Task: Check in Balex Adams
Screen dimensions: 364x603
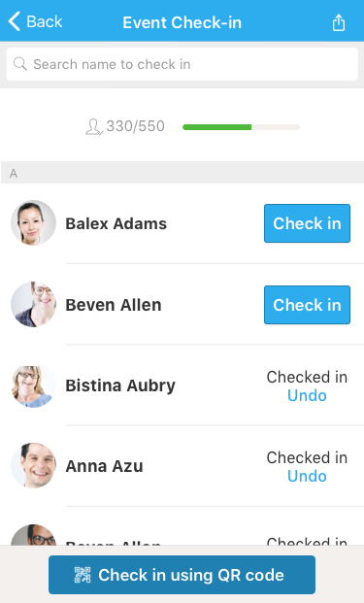Action: [x=307, y=223]
